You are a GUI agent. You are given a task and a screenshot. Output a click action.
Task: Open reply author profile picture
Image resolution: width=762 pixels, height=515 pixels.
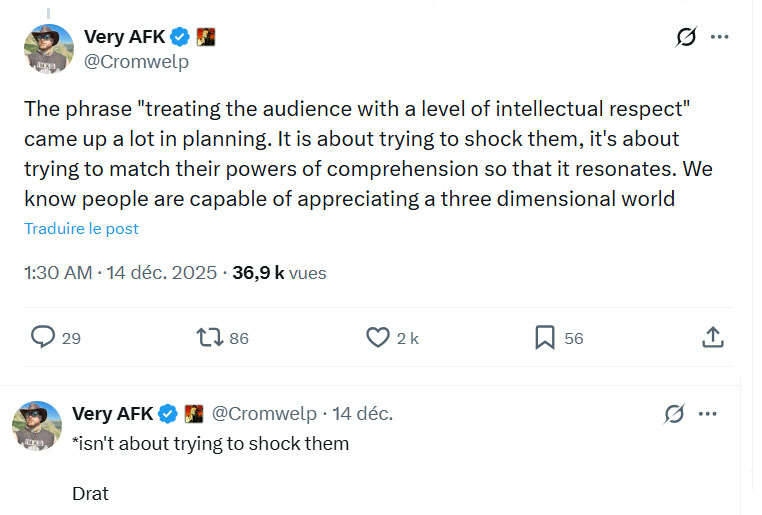(38, 426)
